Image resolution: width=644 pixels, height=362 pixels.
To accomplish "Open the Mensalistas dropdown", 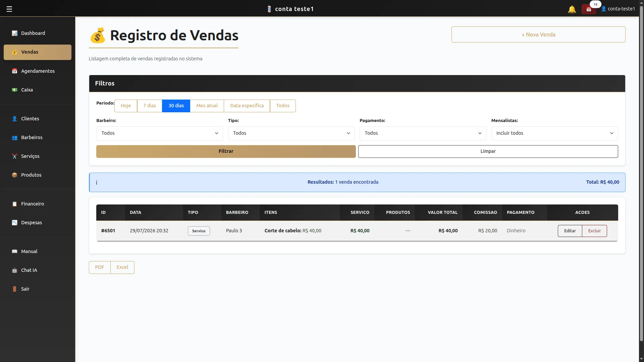I will [554, 133].
